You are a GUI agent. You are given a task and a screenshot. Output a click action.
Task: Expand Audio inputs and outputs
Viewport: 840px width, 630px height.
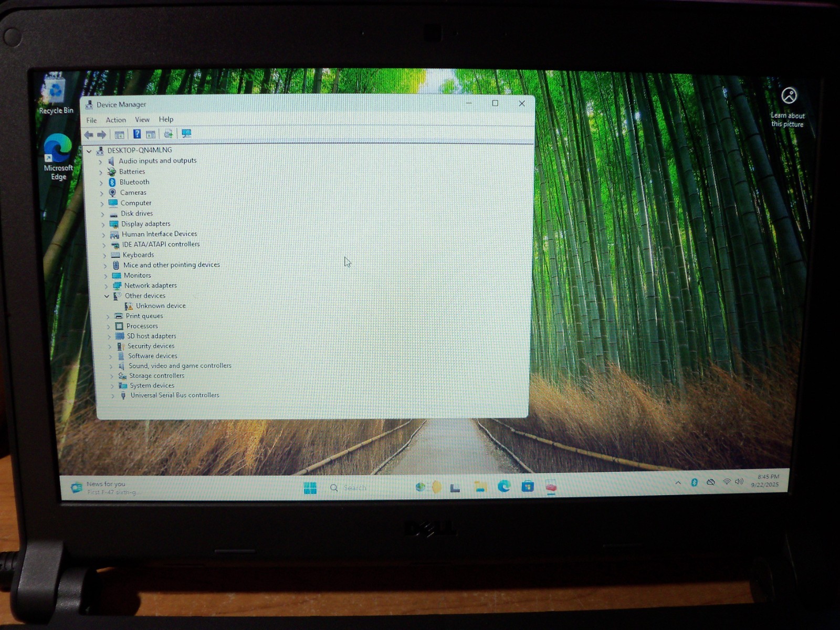coord(100,162)
